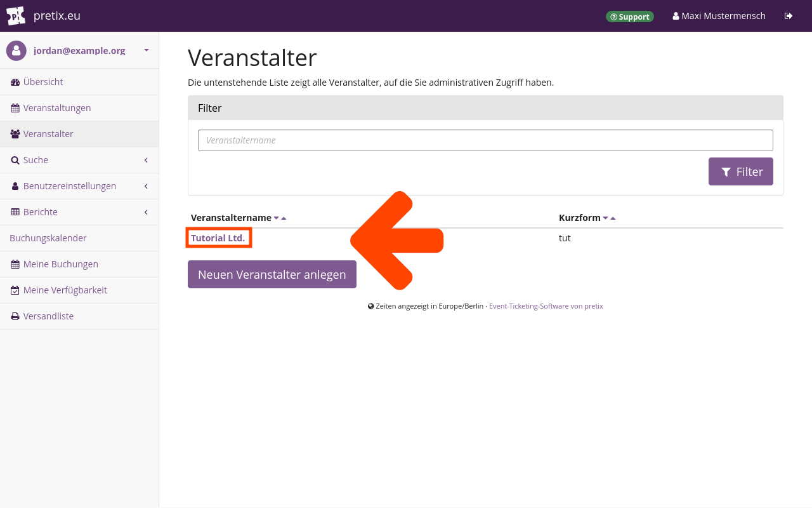
Task: Open the Tutorial Ltd. organizer
Action: 218,238
